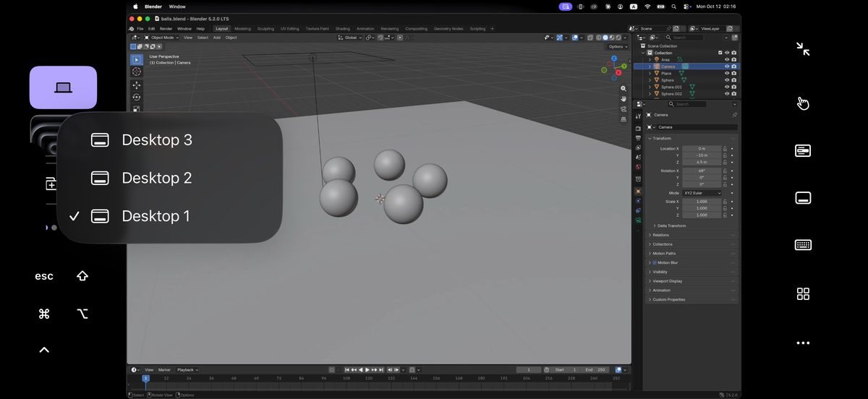This screenshot has height=399, width=868.
Task: Tap the esc key button
Action: (44, 276)
